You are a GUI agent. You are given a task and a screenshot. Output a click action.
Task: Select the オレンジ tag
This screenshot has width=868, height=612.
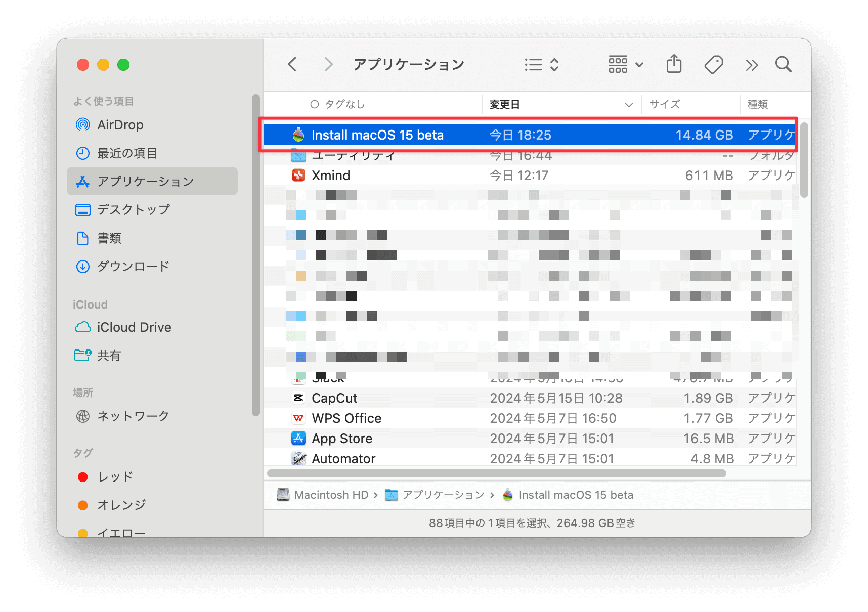(x=152, y=505)
